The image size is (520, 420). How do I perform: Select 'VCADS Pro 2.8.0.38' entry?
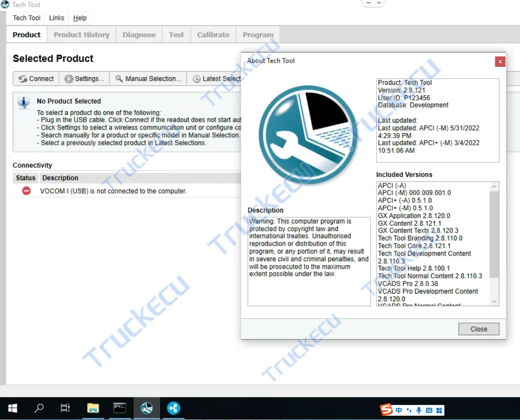[408, 283]
